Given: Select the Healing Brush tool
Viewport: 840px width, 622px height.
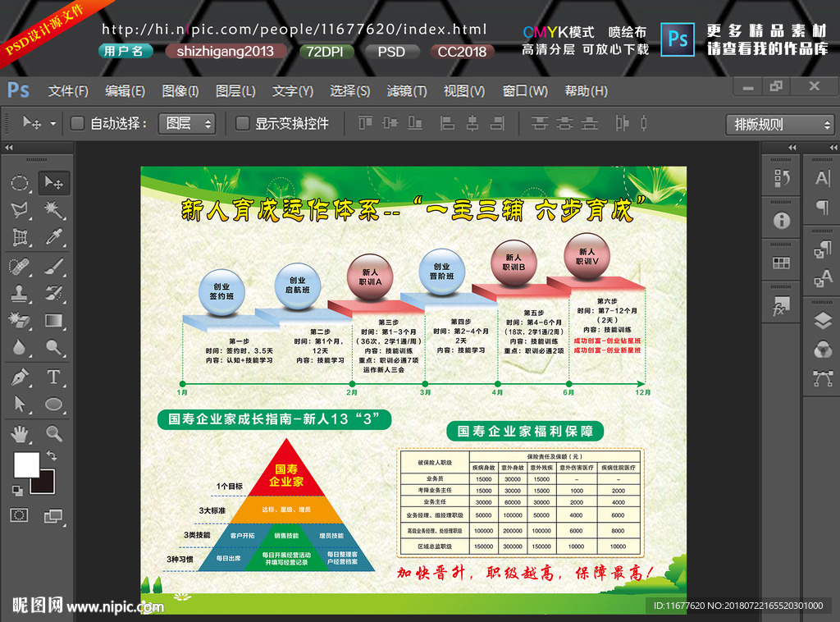Looking at the screenshot, I should 20,266.
